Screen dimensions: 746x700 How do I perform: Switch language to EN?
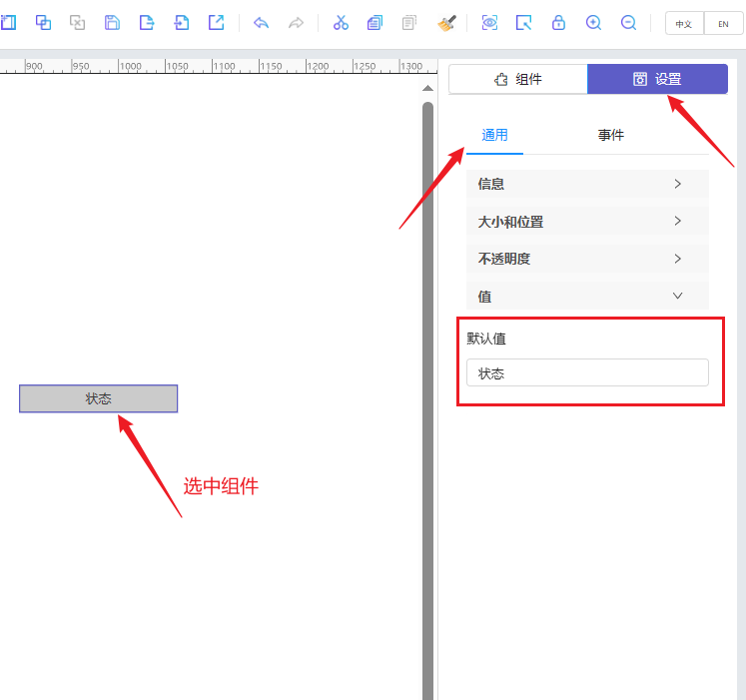(x=723, y=23)
